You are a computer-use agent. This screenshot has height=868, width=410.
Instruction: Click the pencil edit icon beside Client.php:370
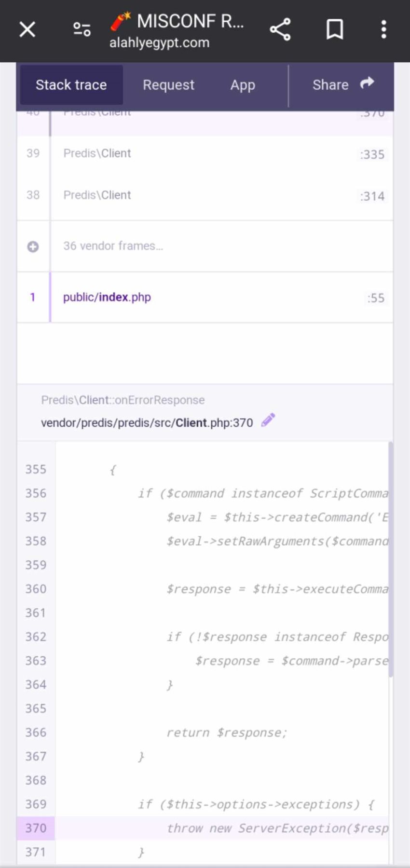coord(268,420)
